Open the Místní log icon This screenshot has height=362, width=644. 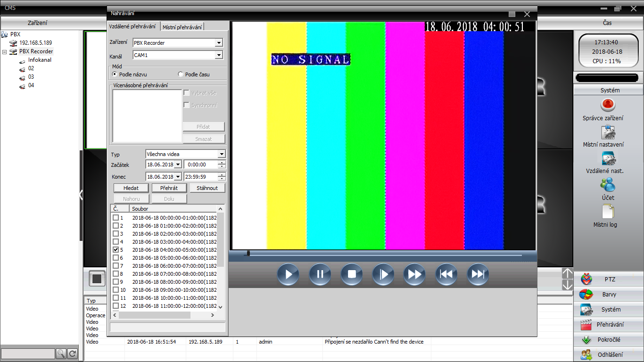608,212
